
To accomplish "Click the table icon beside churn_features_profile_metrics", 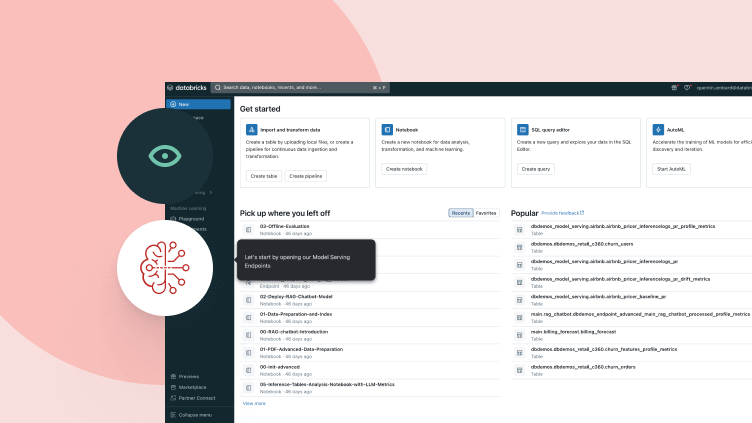I will (x=519, y=353).
